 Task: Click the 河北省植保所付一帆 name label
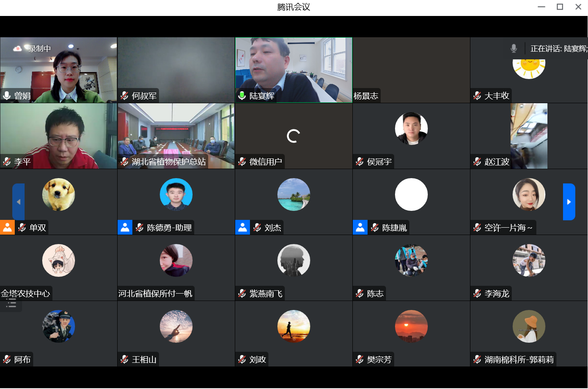point(155,294)
